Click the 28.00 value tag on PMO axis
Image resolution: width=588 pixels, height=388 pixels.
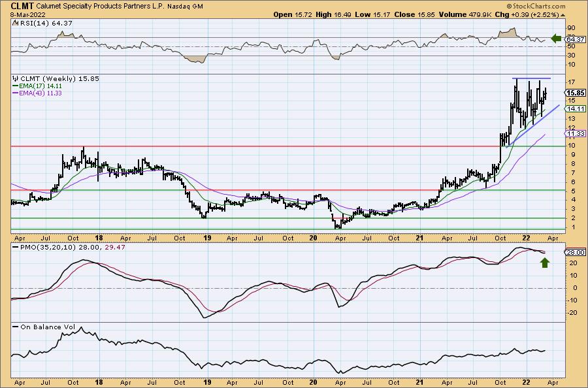point(576,253)
